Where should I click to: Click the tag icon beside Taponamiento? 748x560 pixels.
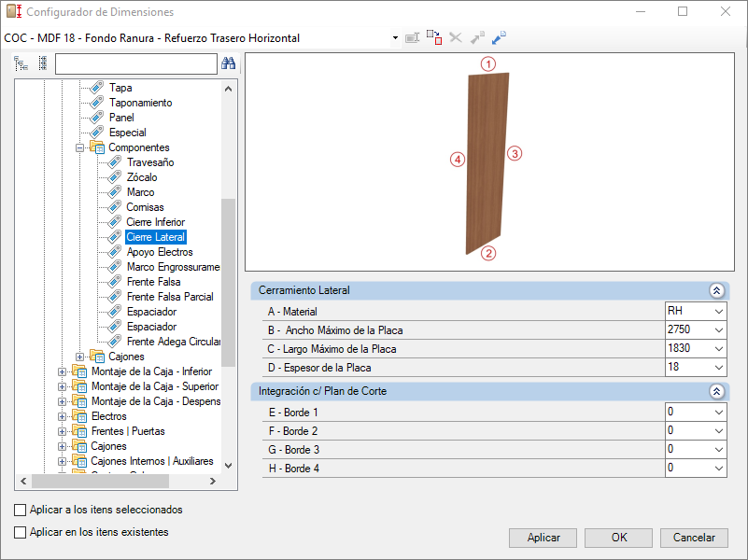point(97,103)
